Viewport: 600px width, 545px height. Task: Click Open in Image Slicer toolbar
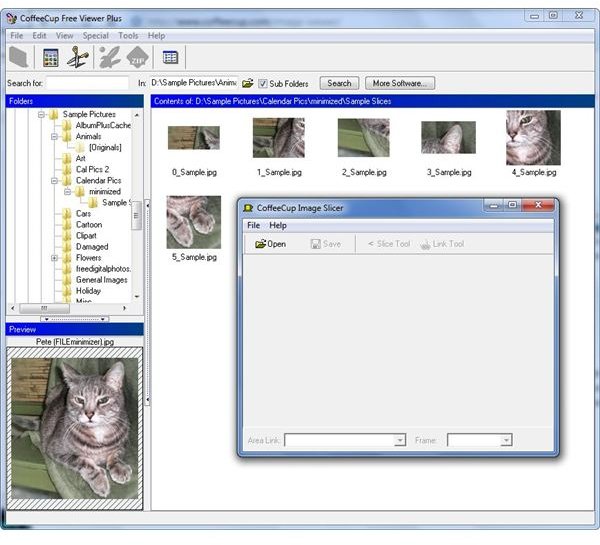(x=271, y=244)
